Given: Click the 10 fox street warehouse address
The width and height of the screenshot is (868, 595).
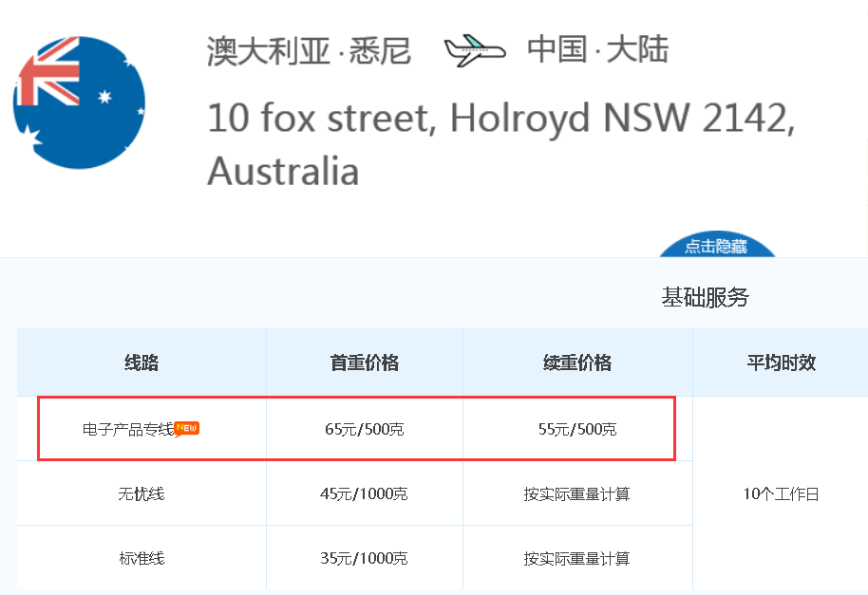Looking at the screenshot, I should pyautogui.click(x=501, y=144).
